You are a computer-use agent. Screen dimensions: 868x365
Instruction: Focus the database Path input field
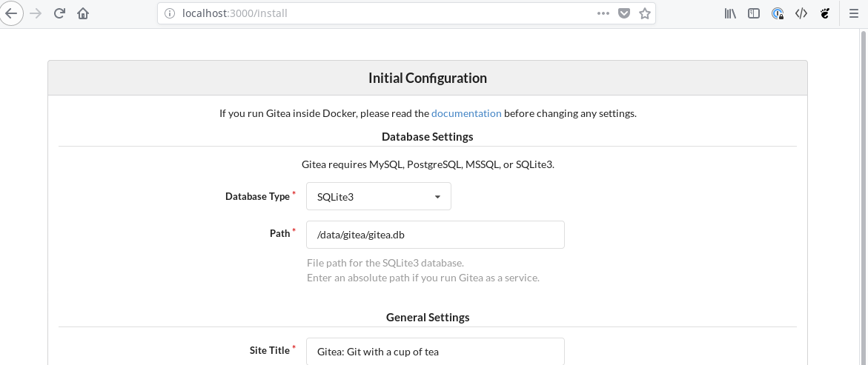tap(435, 235)
